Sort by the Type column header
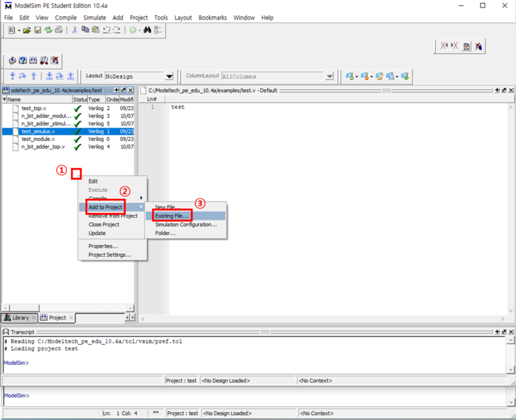The height and width of the screenshot is (420, 516). pyautogui.click(x=96, y=99)
